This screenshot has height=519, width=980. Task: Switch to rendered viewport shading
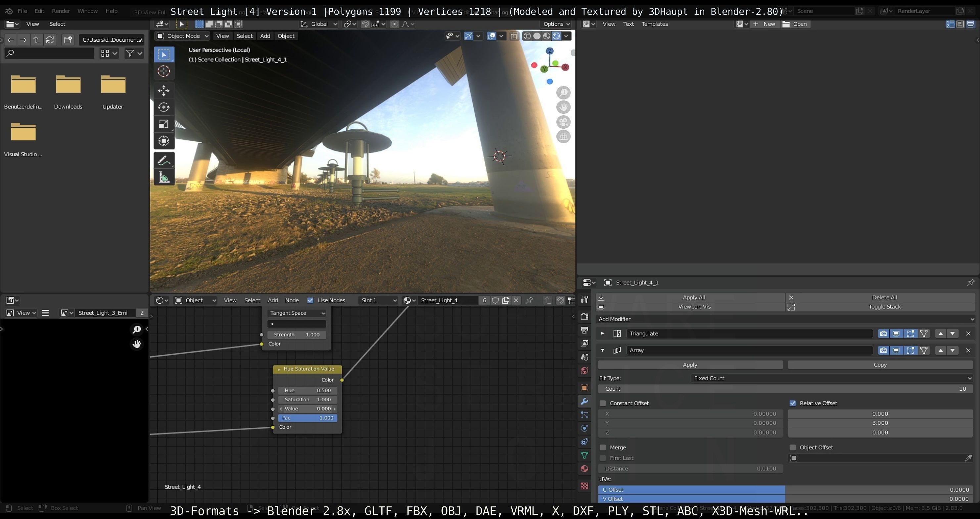click(x=556, y=36)
